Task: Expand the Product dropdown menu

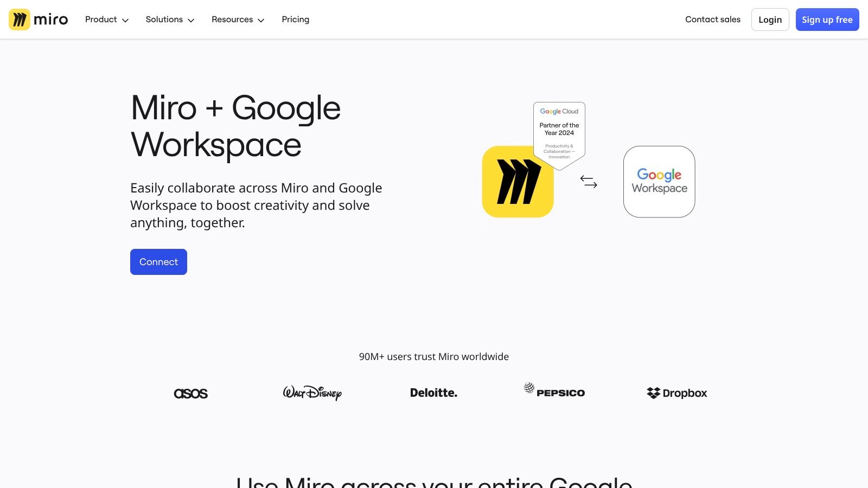Action: pyautogui.click(x=106, y=20)
